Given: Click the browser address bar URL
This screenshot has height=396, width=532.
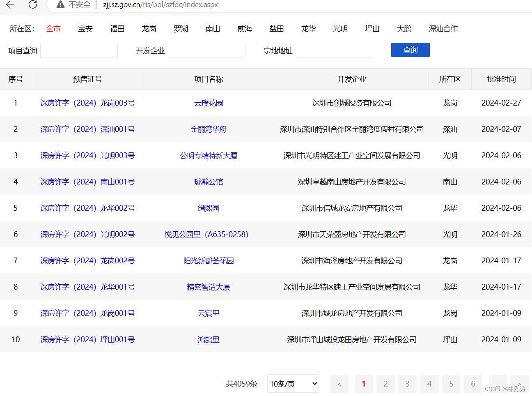Looking at the screenshot, I should click(160, 5).
